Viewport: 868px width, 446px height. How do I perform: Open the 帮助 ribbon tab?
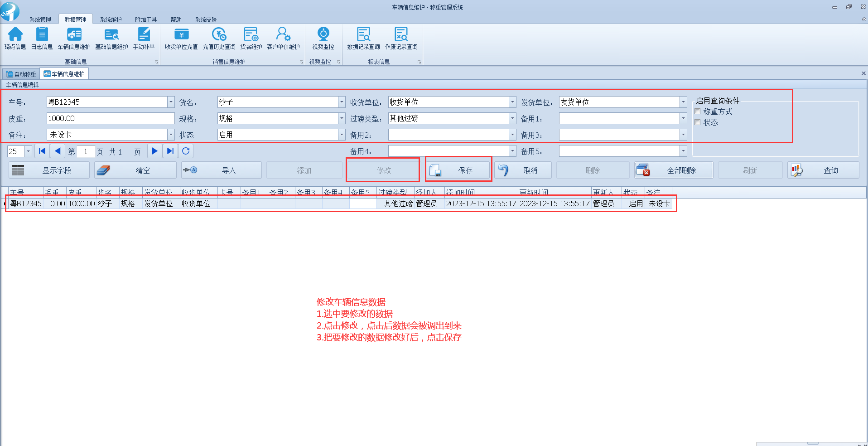point(176,19)
